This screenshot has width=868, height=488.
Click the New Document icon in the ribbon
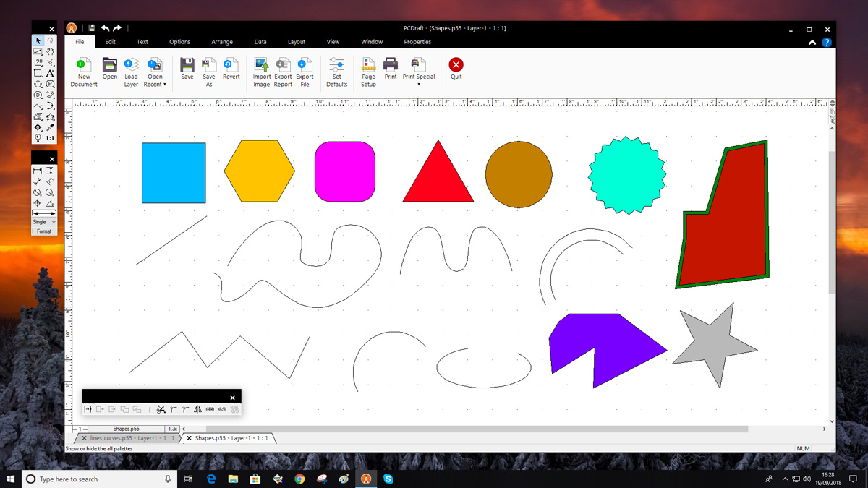pyautogui.click(x=84, y=65)
